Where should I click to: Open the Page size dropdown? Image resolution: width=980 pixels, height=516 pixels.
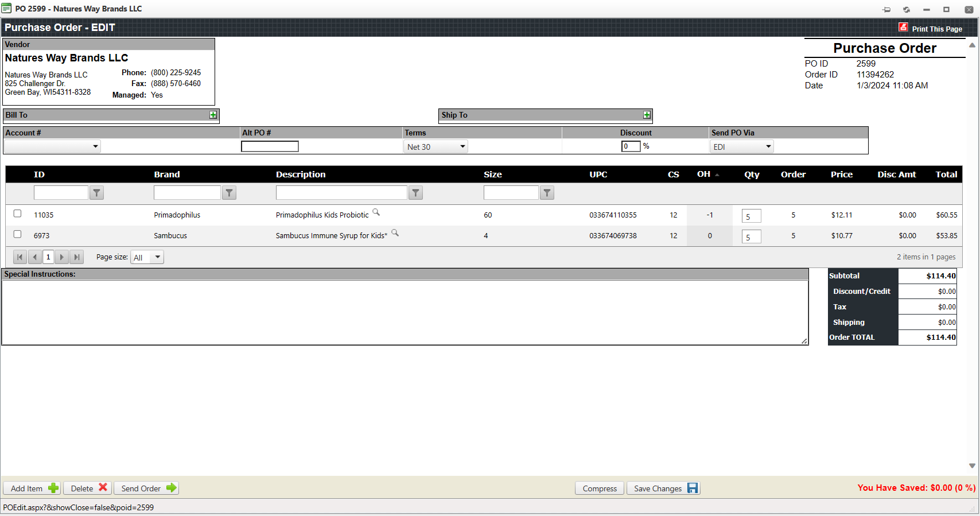pyautogui.click(x=147, y=257)
